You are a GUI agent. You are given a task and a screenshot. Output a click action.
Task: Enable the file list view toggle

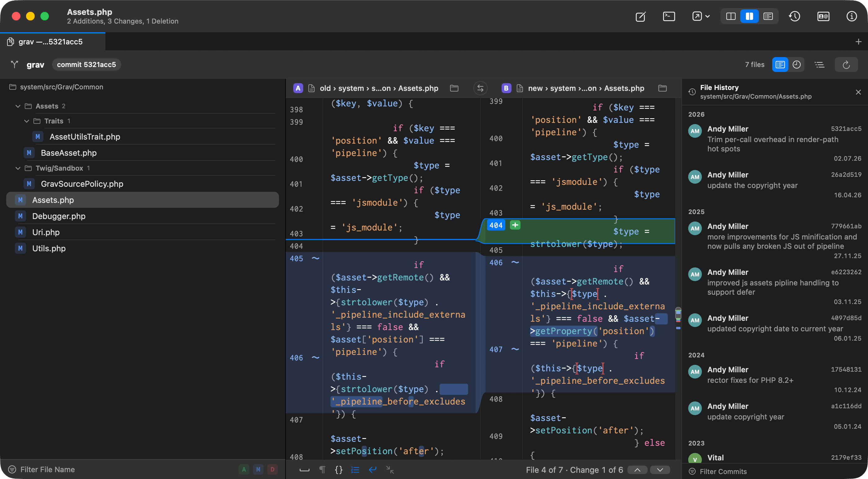(780, 65)
